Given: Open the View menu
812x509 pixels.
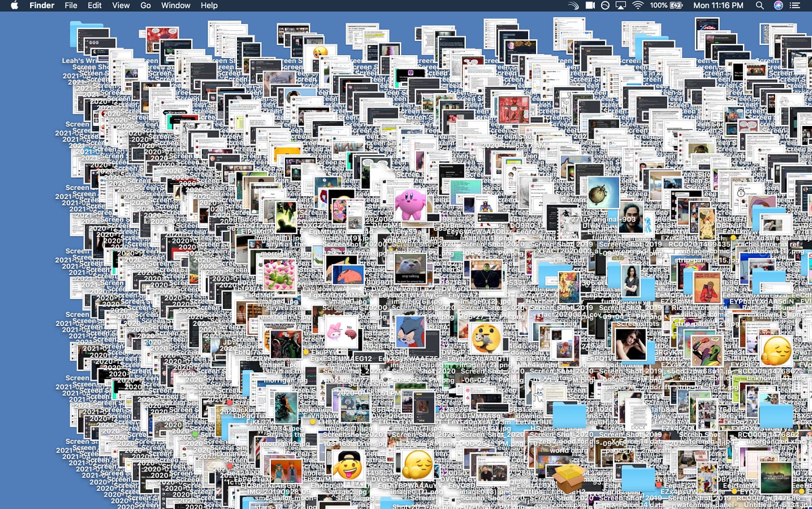Looking at the screenshot, I should coord(121,6).
